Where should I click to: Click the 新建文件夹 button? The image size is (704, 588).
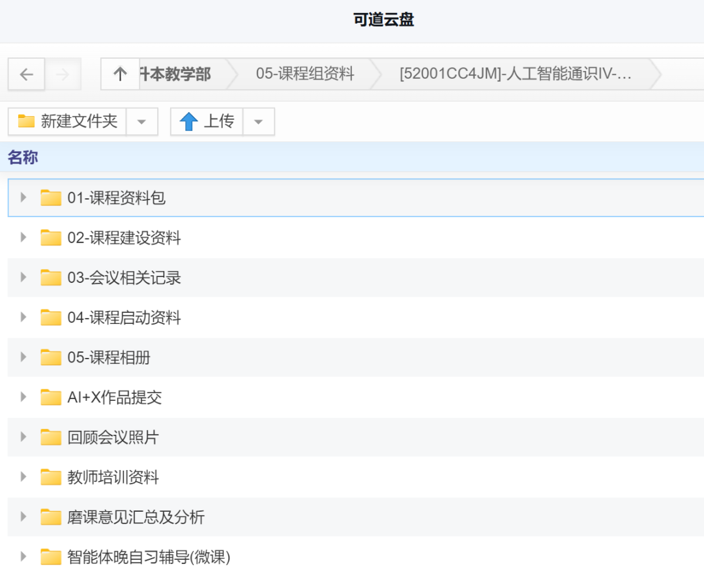(68, 121)
